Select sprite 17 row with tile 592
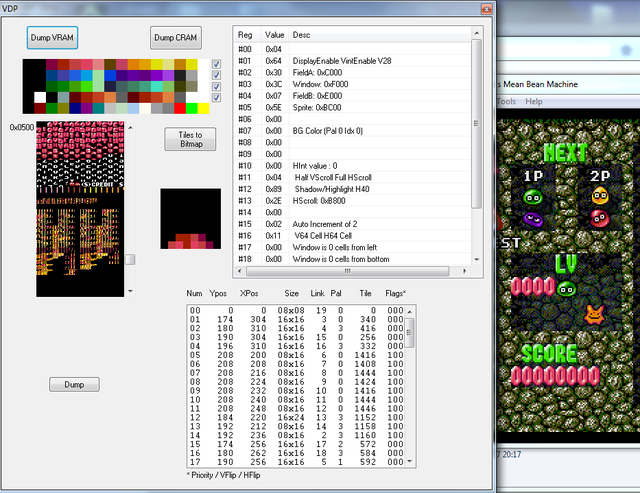 296,462
